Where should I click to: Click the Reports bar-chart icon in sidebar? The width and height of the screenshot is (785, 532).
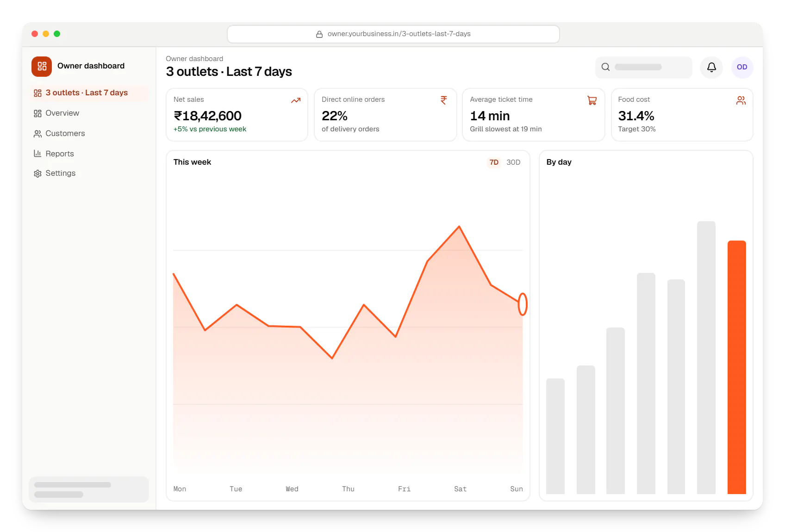pyautogui.click(x=37, y=154)
